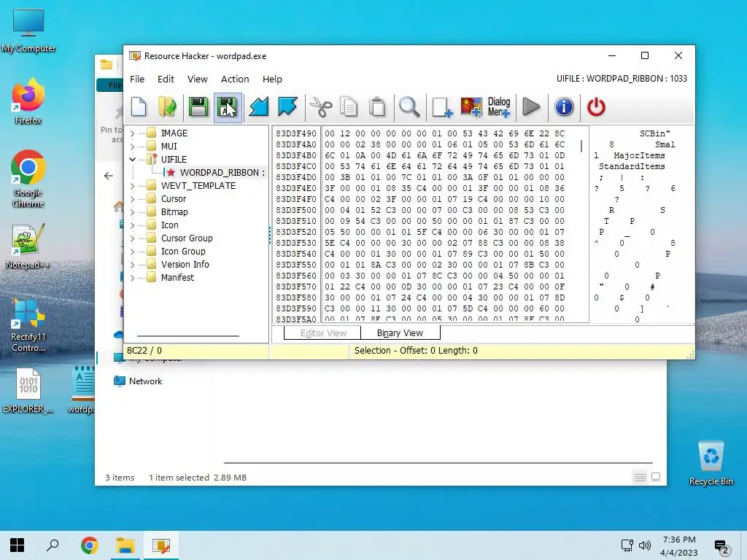747x560 pixels.
Task: Expand the Version Info tree node
Action: point(133,264)
